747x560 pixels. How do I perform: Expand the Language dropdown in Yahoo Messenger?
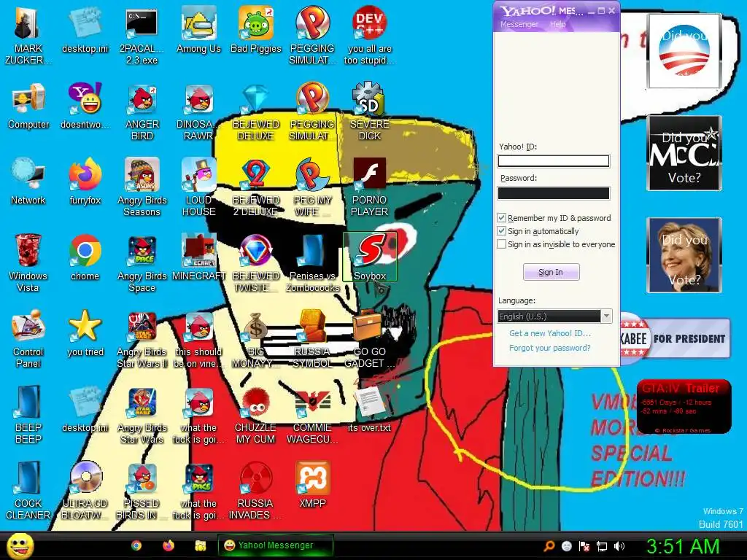pos(606,316)
